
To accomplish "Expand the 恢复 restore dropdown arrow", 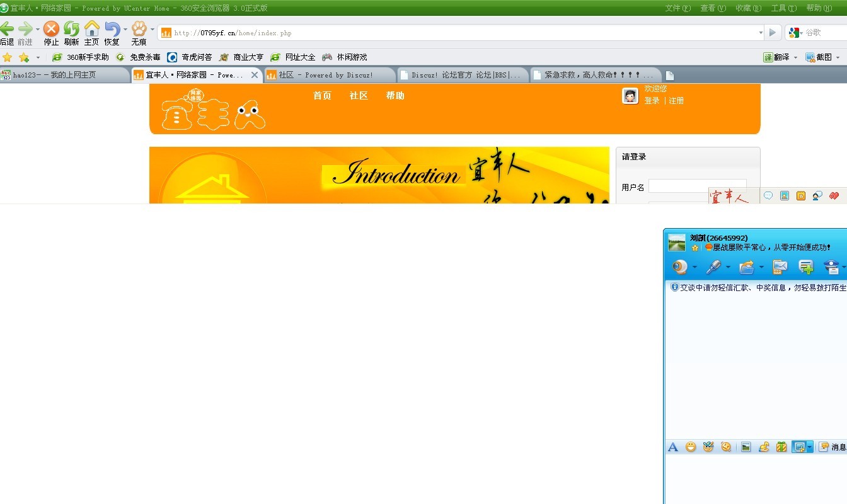I will point(125,29).
